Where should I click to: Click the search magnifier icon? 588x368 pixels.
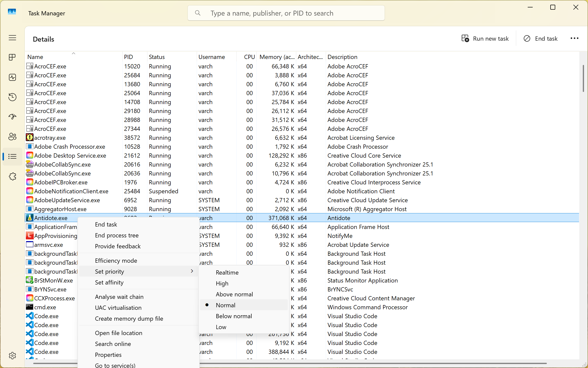pyautogui.click(x=198, y=13)
